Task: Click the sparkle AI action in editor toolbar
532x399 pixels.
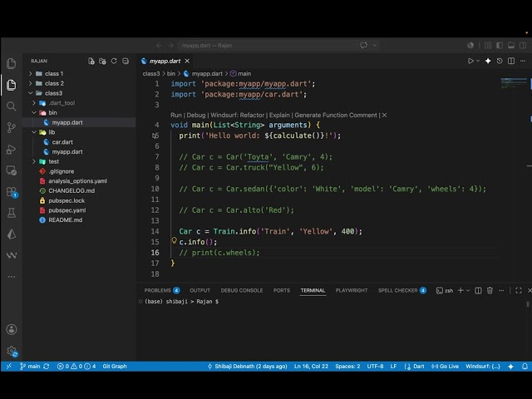Action: tap(488, 61)
